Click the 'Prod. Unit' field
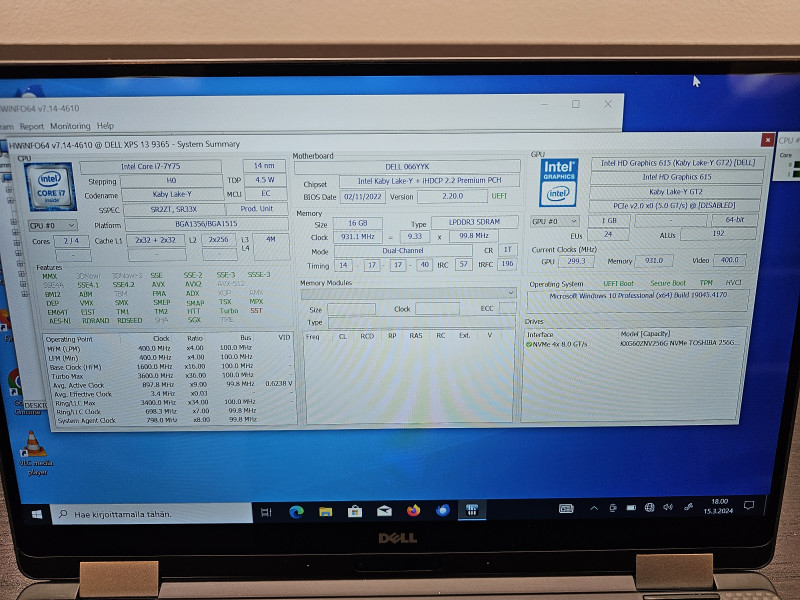Screen dimensions: 800x600 (x=257, y=209)
